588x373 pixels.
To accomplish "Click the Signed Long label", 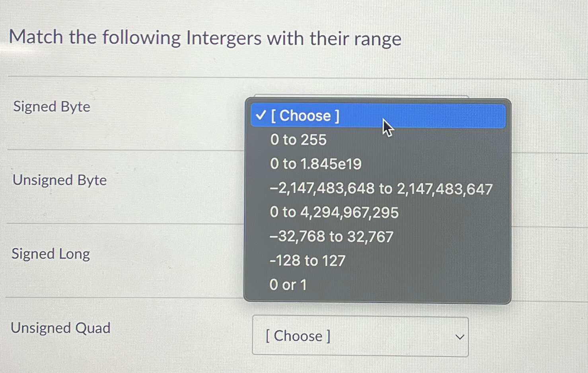I will click(51, 253).
